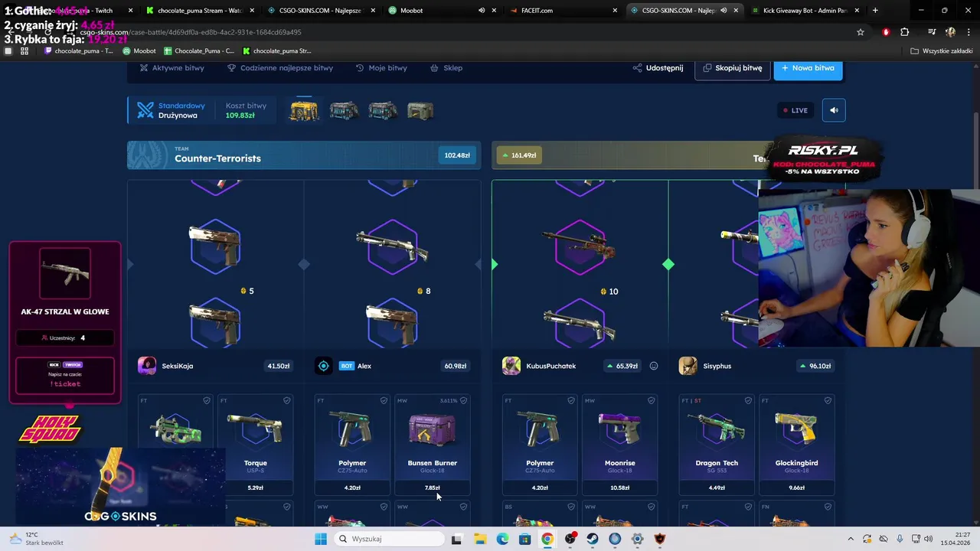Toggle the battle sound speaker button
Viewport: 980px width, 551px height.
tap(834, 110)
